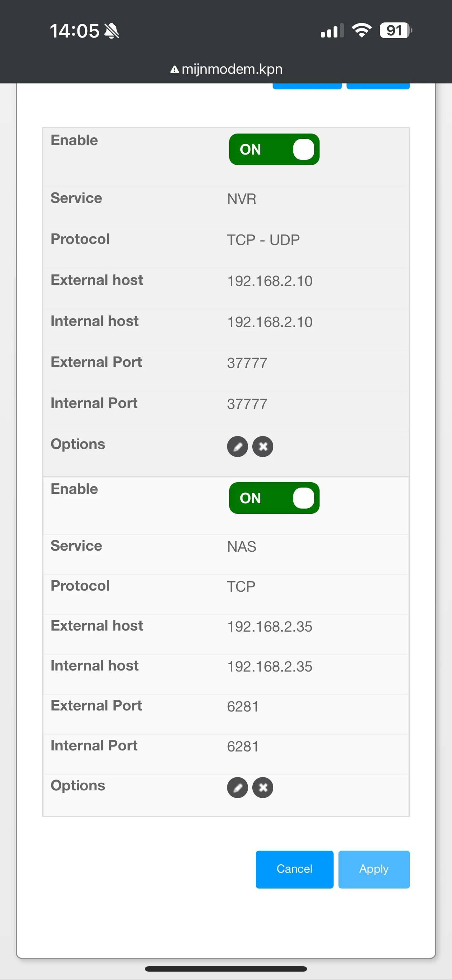Disable the NAS rule toggle
Screen dimensions: 452x980
click(274, 498)
